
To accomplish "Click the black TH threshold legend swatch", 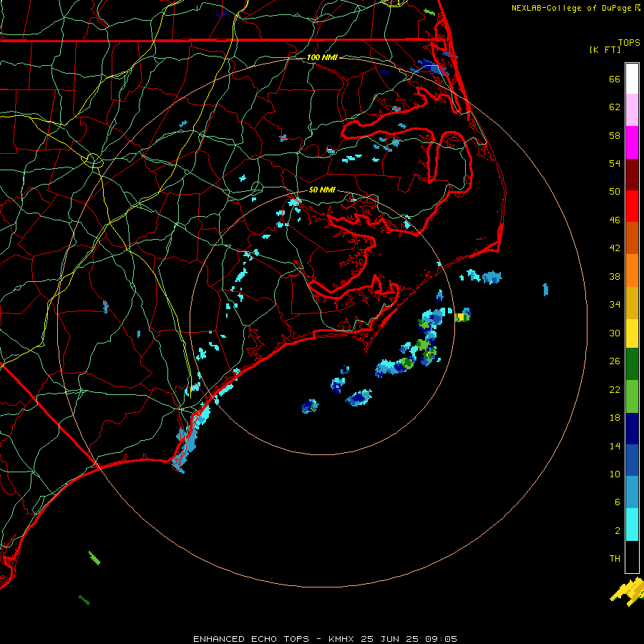I will point(632,557).
